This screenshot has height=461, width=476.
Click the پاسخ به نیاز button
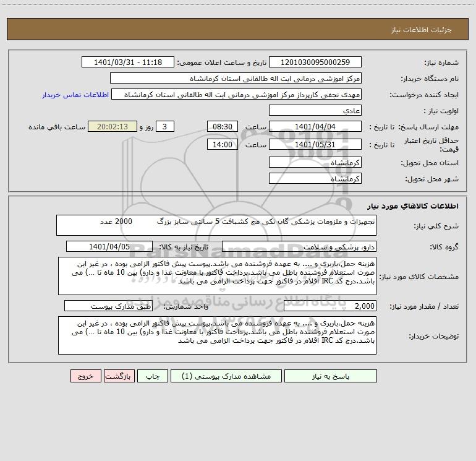point(331,376)
